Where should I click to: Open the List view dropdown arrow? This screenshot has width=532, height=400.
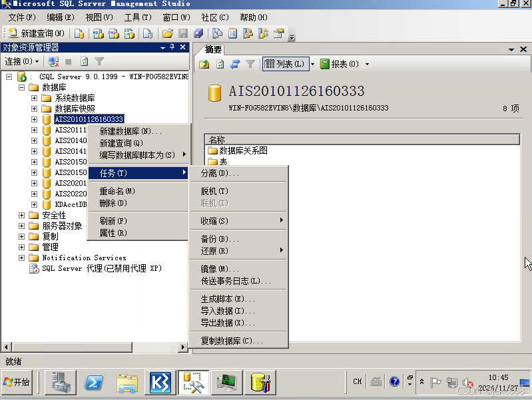(312, 64)
